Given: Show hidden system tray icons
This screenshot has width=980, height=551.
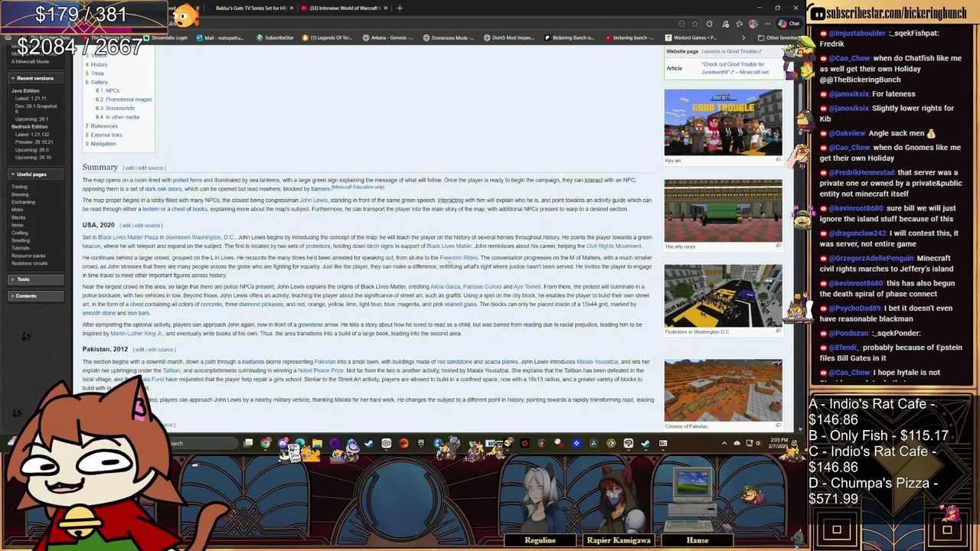Looking at the screenshot, I should point(724,443).
